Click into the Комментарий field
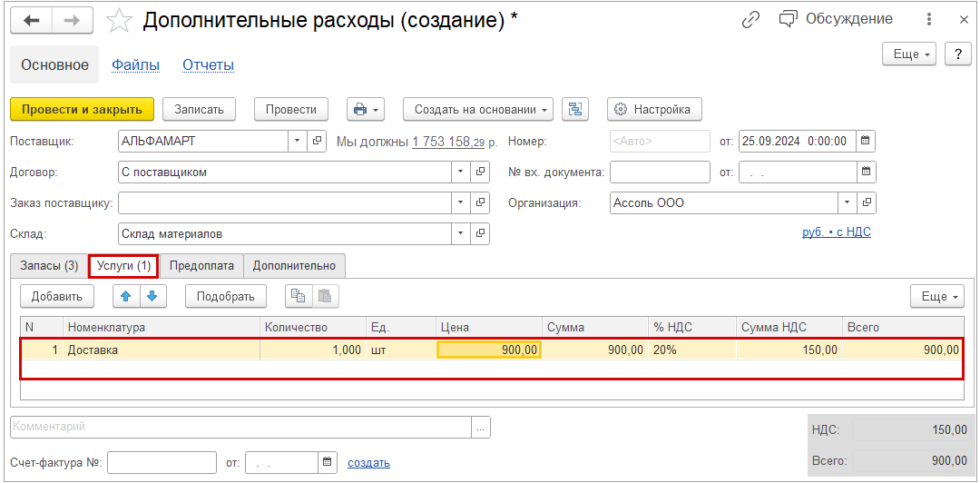The height and width of the screenshot is (483, 980). pyautogui.click(x=240, y=428)
